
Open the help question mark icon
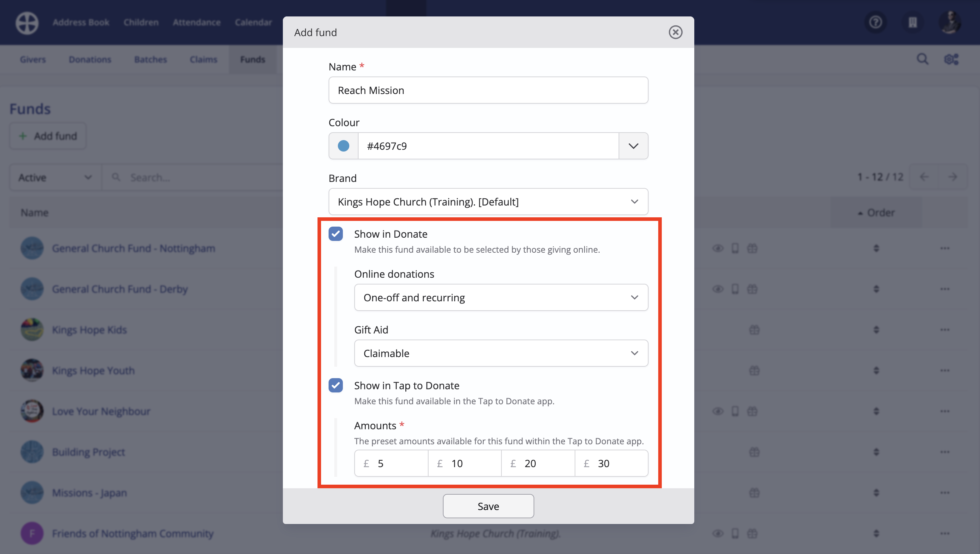[875, 22]
